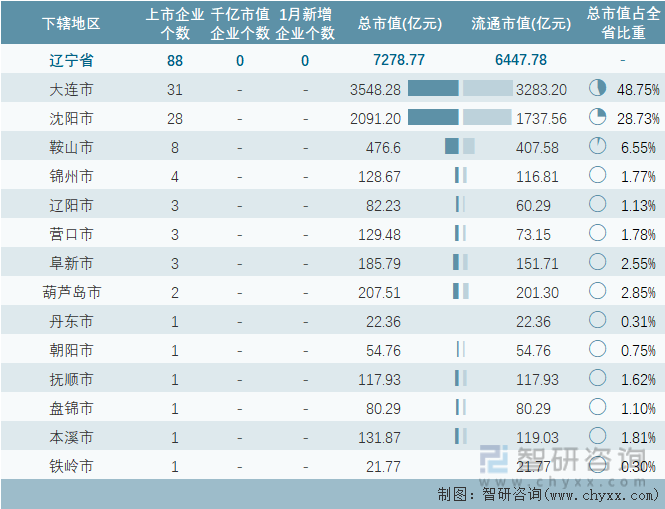Click total value 21.77 for 铁岭市
The height and width of the screenshot is (509, 665).
(383, 467)
